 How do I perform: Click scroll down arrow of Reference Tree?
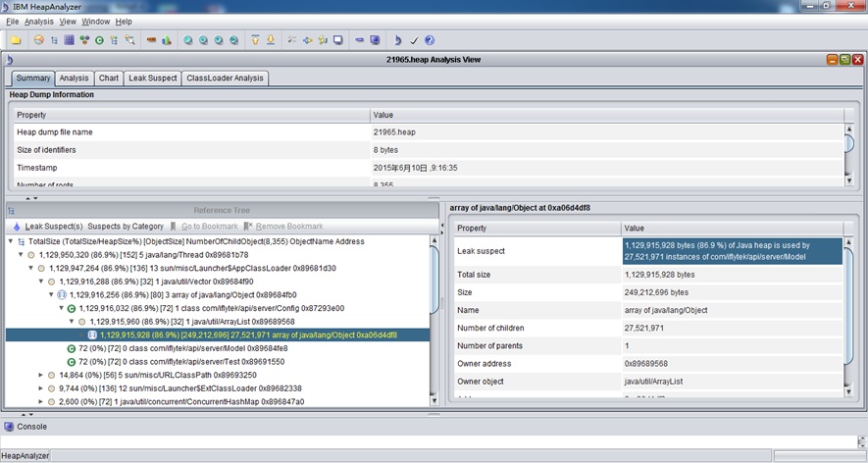[x=434, y=400]
